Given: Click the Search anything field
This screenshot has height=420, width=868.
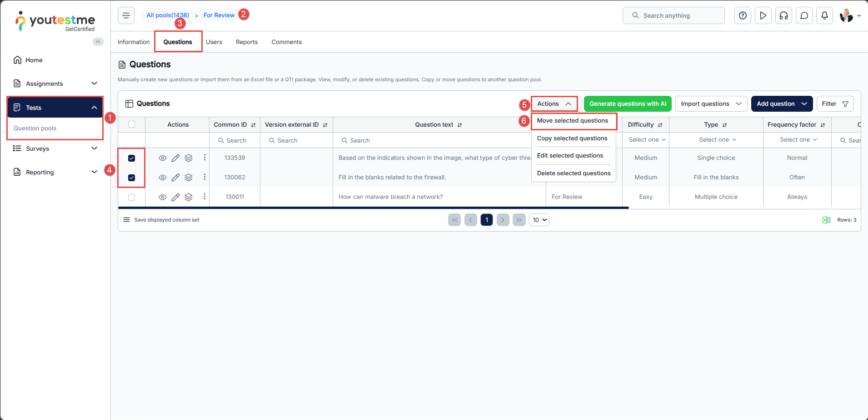Looking at the screenshot, I should (673, 15).
